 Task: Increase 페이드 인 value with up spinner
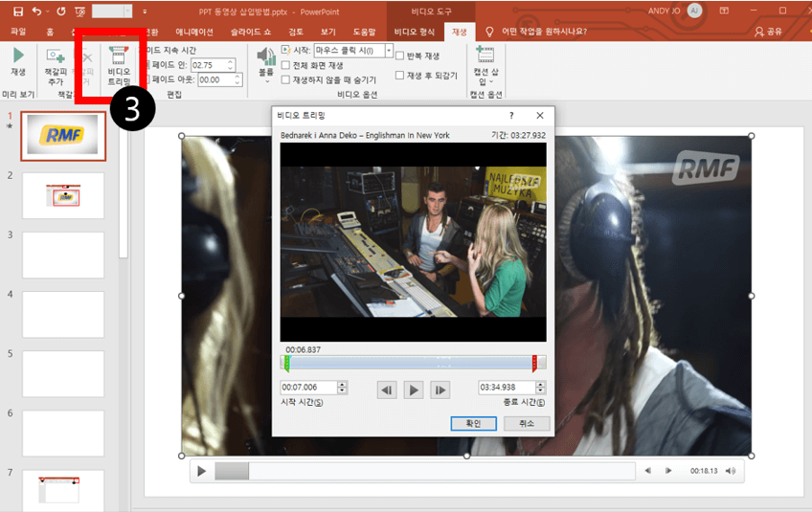(231, 62)
